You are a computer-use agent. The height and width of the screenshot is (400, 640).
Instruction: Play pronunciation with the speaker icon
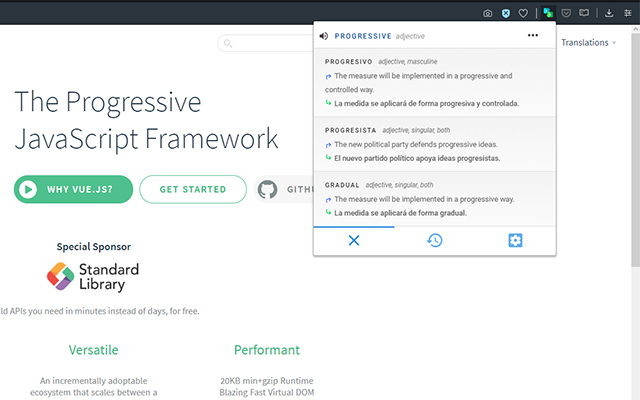tap(324, 36)
